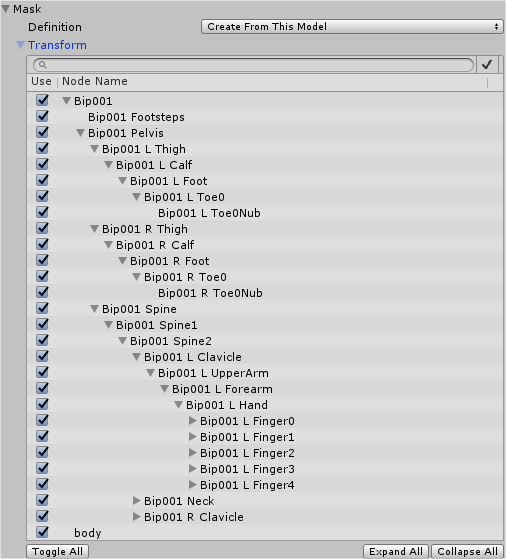The image size is (506, 559).
Task: Toggle the Bip001 R Clavicle checkbox
Action: tap(42, 516)
